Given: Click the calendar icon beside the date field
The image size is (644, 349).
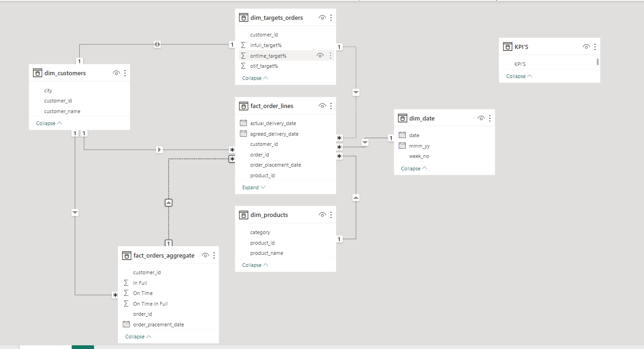Looking at the screenshot, I should [402, 135].
